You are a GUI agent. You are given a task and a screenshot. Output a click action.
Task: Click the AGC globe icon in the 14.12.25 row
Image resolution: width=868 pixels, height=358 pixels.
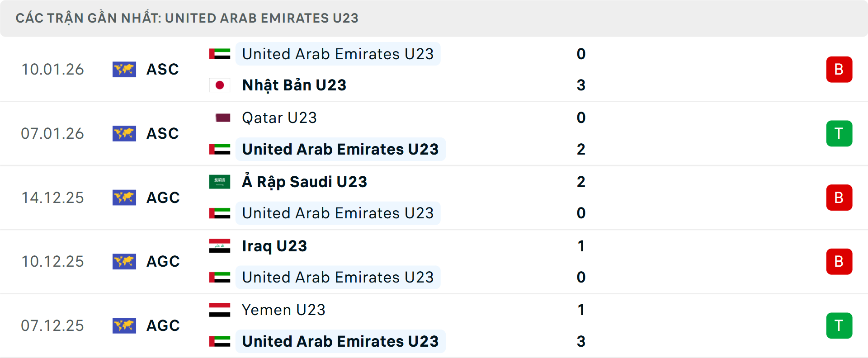[x=124, y=198]
